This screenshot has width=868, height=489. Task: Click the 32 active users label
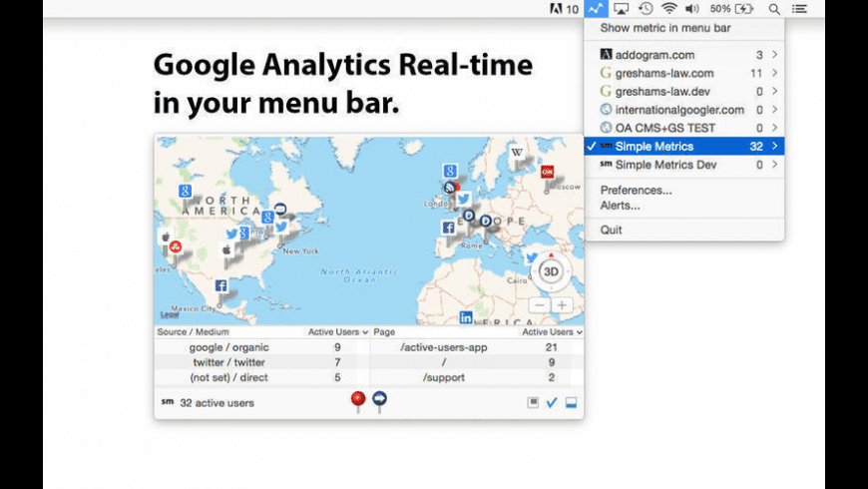point(217,402)
